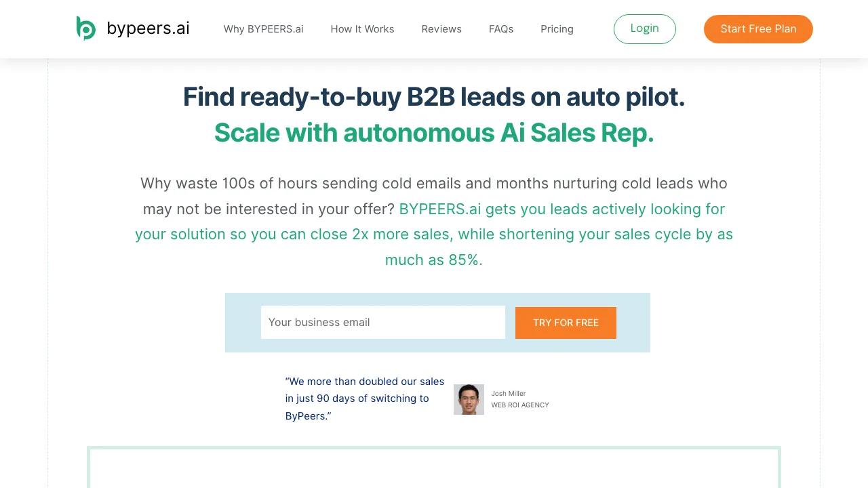Click the gray Why waste 100s of hours text
This screenshot has width=868, height=488.
(434, 184)
